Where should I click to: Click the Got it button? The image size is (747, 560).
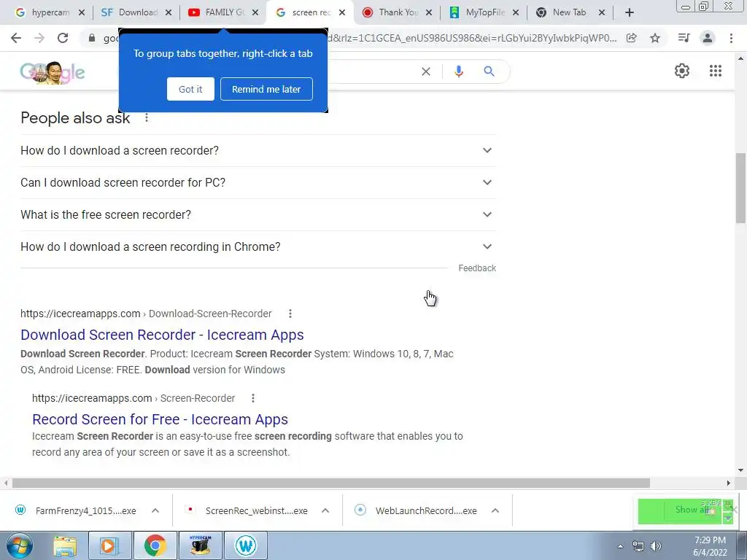click(x=190, y=89)
